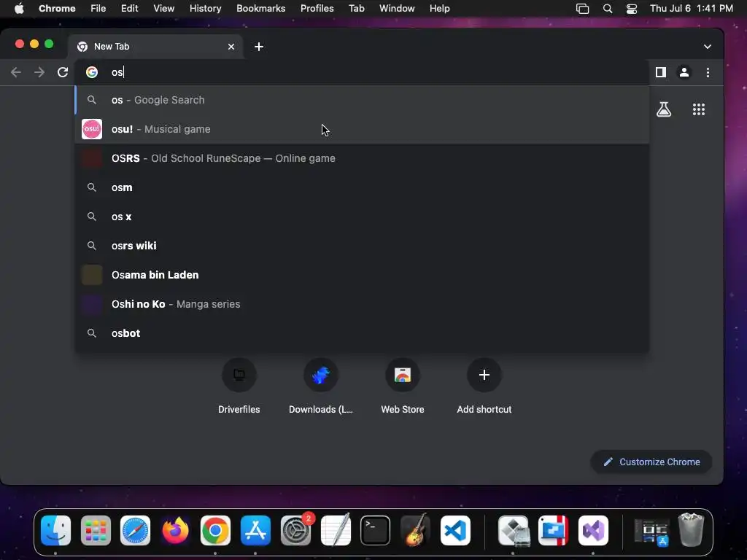
Task: Click Customize Chrome
Action: [651, 462]
